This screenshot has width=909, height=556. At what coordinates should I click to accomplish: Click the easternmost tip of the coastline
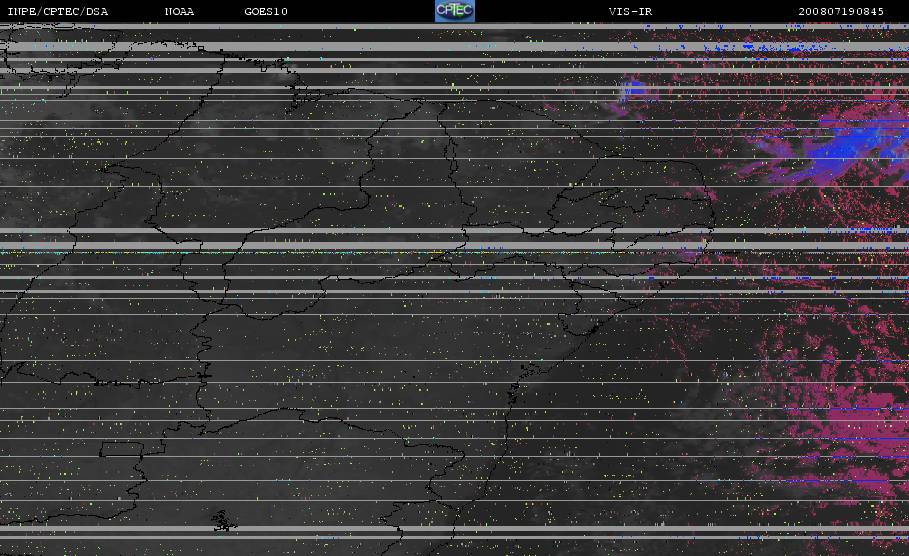[714, 217]
